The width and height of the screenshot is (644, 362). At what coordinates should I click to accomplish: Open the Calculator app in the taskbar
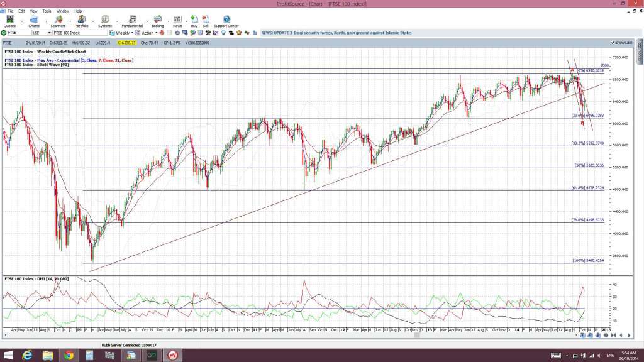tap(89, 355)
